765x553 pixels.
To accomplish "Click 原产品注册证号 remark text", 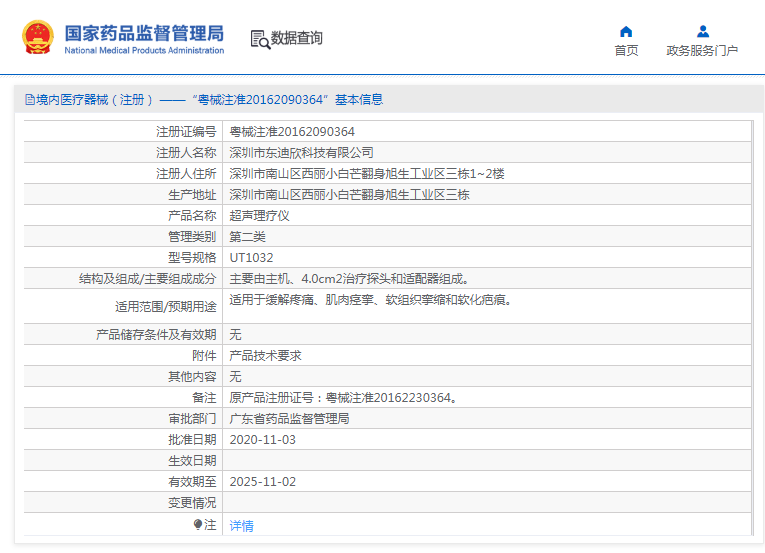I will tap(343, 398).
